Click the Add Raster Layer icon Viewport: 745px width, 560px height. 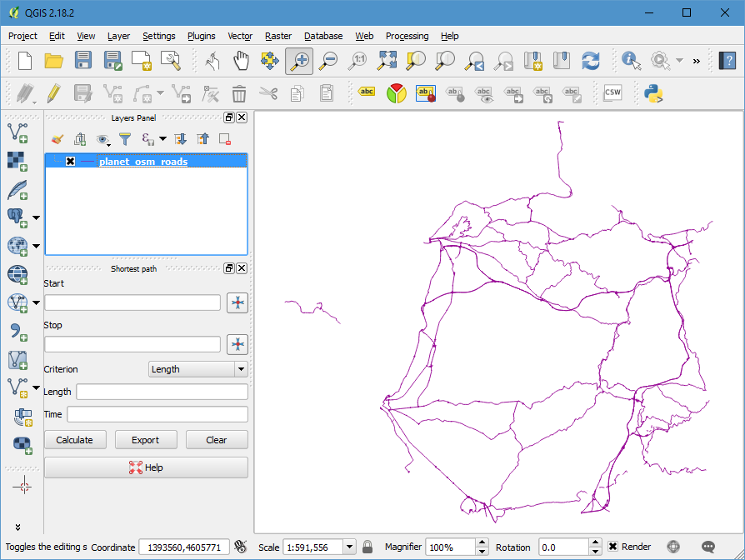pos(17,162)
